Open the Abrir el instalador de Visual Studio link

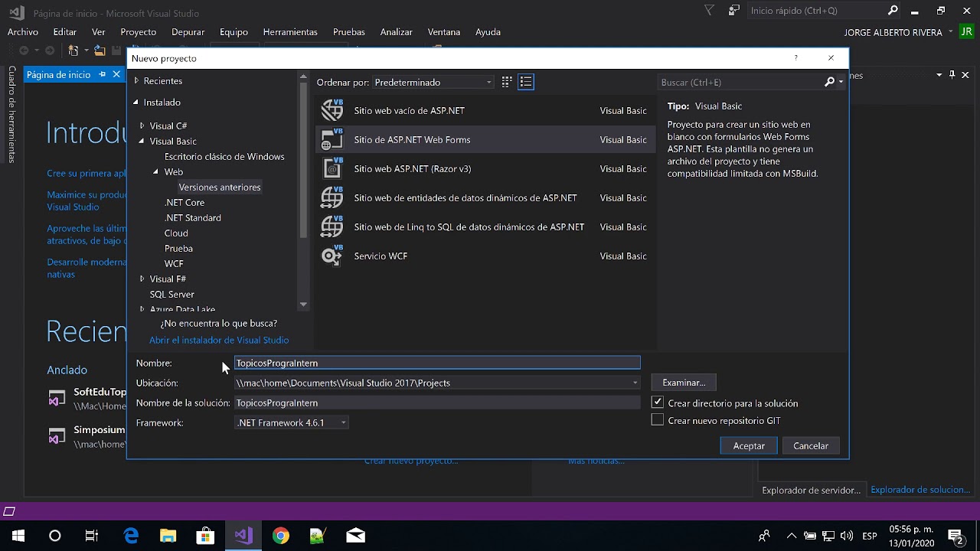219,340
